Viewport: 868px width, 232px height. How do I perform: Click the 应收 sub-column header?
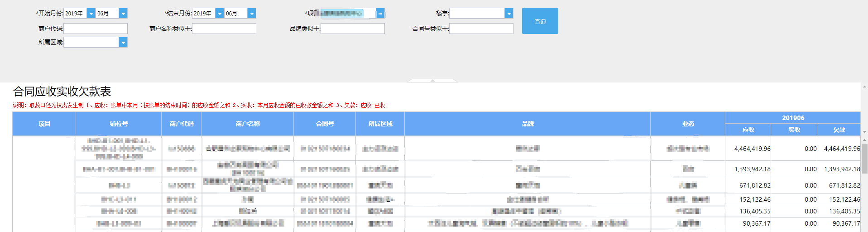[x=748, y=130]
